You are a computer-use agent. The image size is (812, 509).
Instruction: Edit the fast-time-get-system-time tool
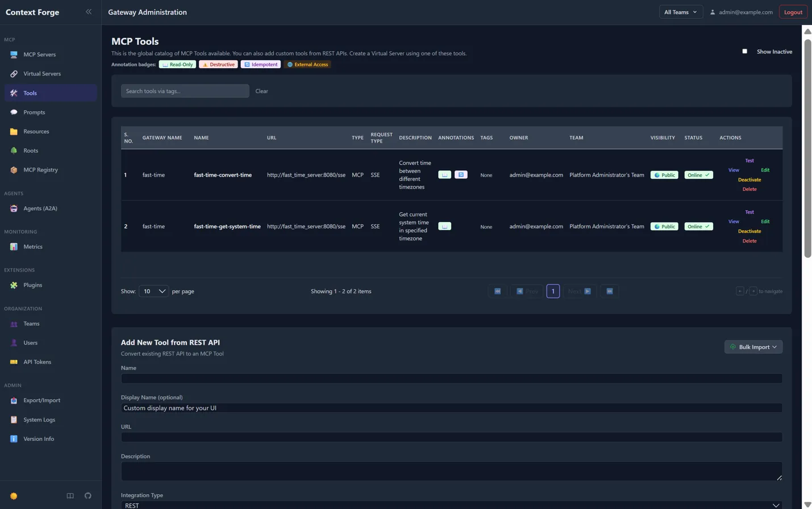(x=765, y=222)
